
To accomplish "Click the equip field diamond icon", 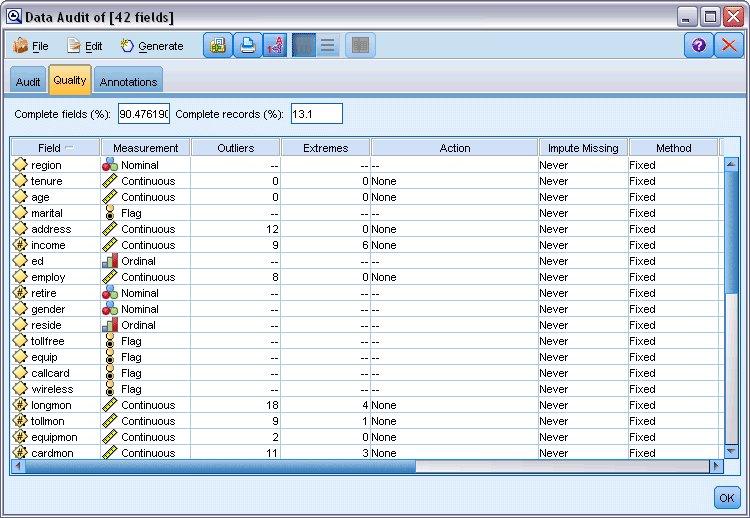I will (x=20, y=357).
